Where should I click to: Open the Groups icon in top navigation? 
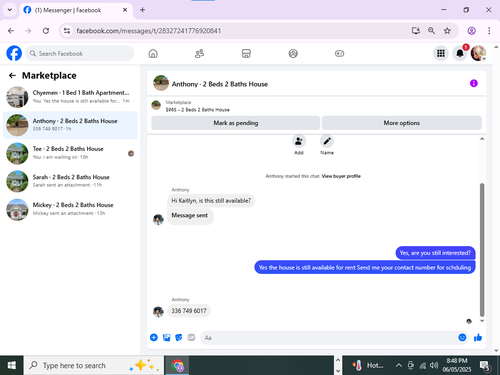[x=293, y=53]
